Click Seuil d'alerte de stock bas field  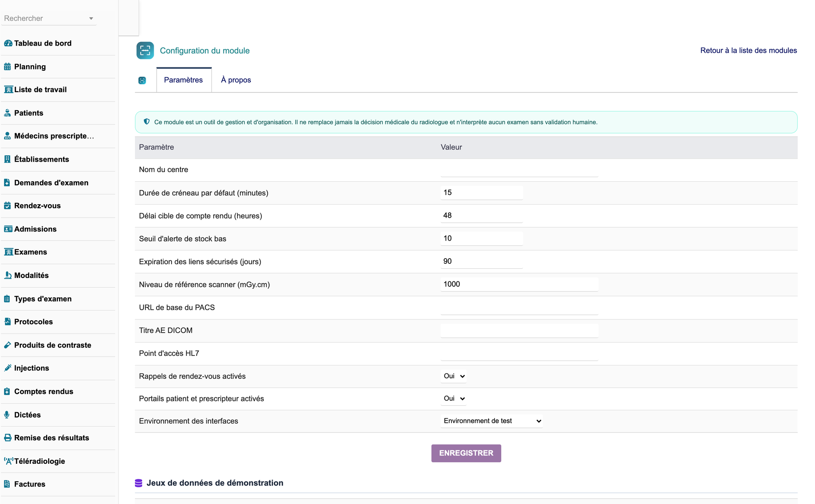point(482,239)
